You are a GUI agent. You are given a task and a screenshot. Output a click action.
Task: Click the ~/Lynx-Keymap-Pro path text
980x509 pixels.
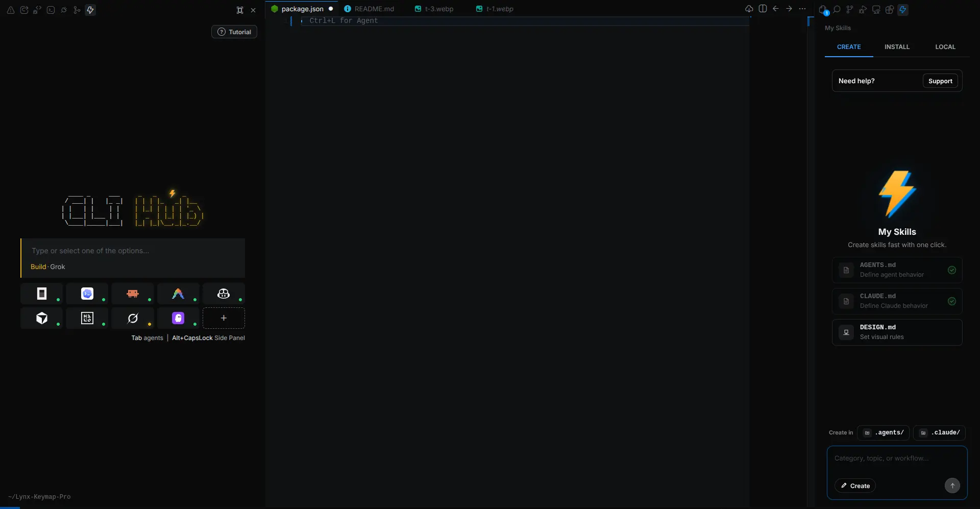(39, 497)
